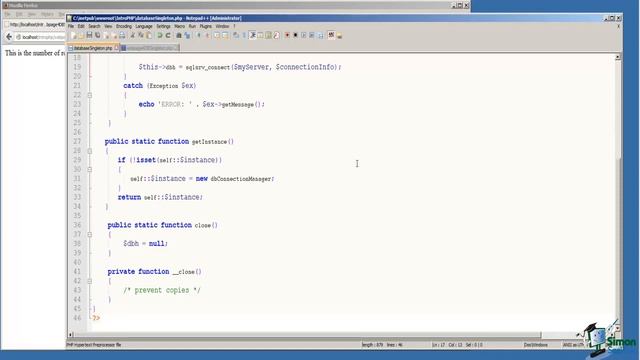
Task: Place cursor on 'public static function getInstance()' line
Action: (169, 142)
